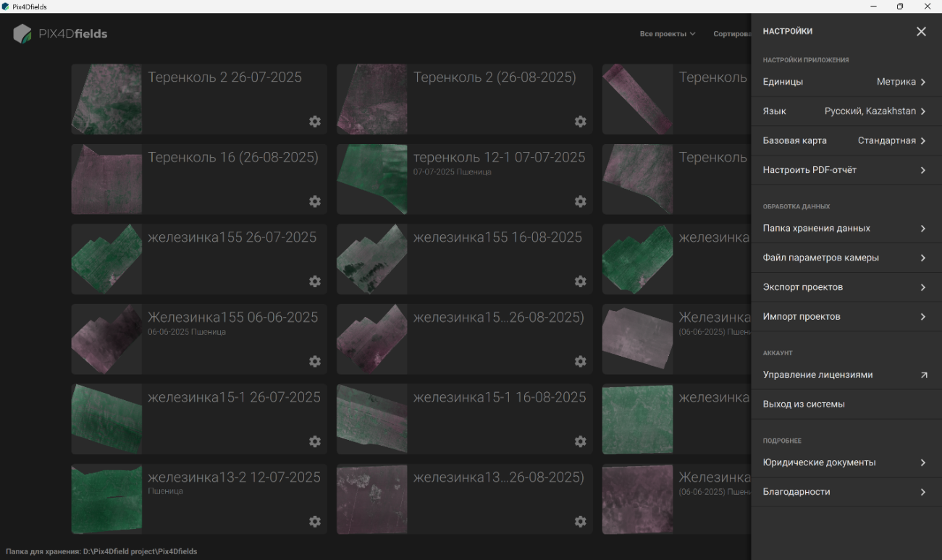Screen dimensions: 942x560
Task: Click gear icon on Теренколь 16 (26-08-2025) project
Action: pyautogui.click(x=315, y=201)
